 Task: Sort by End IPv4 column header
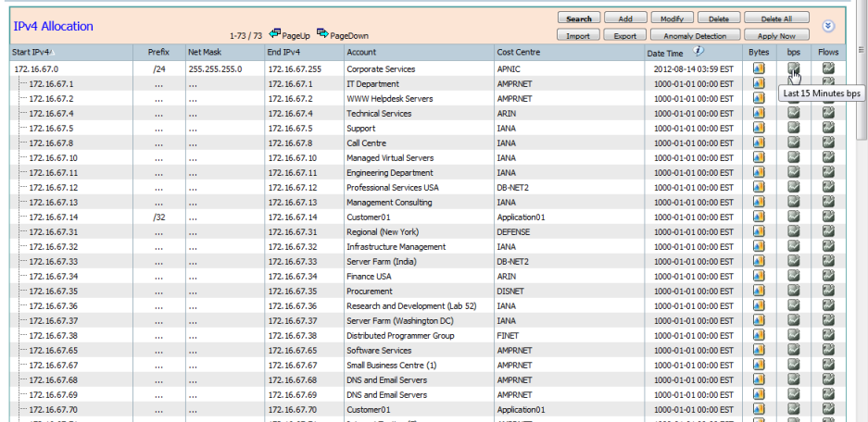coord(284,53)
